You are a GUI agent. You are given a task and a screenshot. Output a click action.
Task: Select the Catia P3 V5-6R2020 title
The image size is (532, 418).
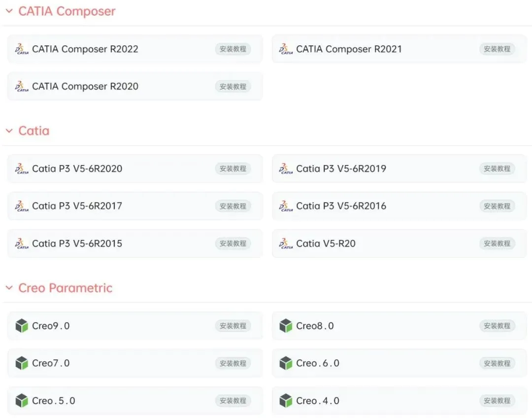pos(77,169)
